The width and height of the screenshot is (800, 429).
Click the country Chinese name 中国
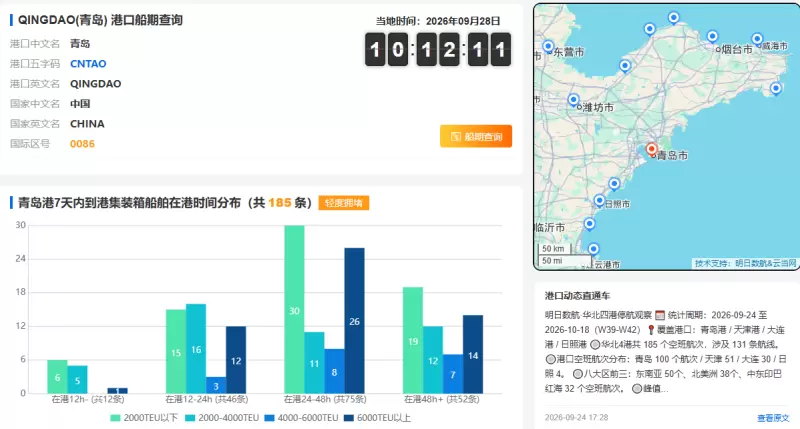80,104
